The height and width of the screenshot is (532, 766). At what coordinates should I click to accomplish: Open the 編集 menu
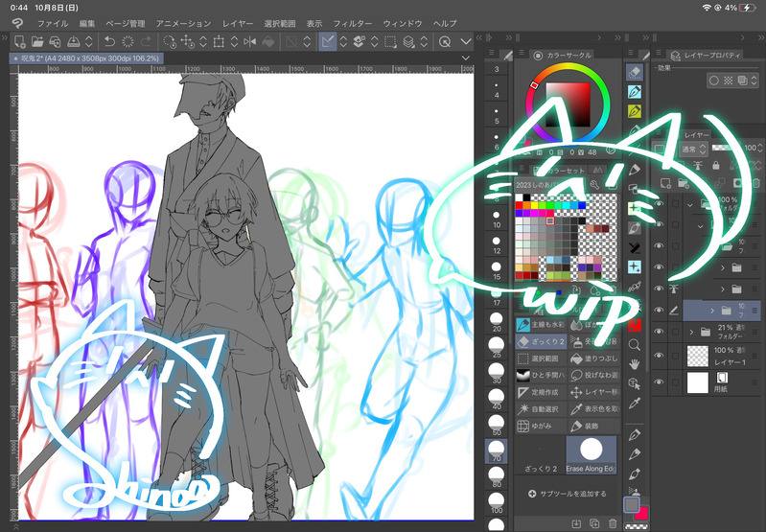pyautogui.click(x=87, y=23)
